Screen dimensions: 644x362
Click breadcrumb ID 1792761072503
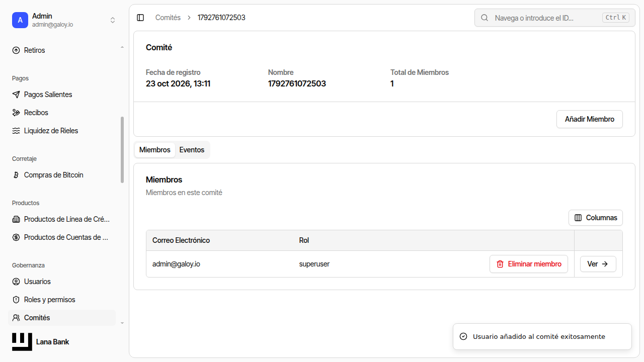pyautogui.click(x=221, y=18)
